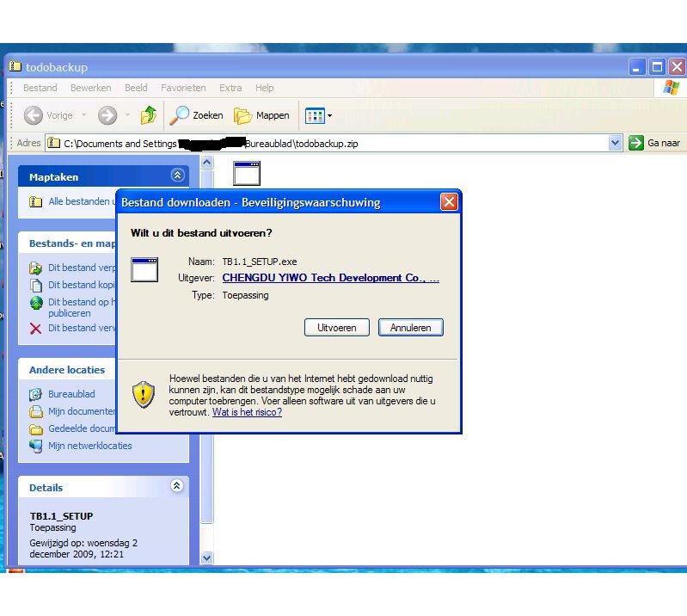Open Bureaublad under Andere locaties

click(x=71, y=394)
